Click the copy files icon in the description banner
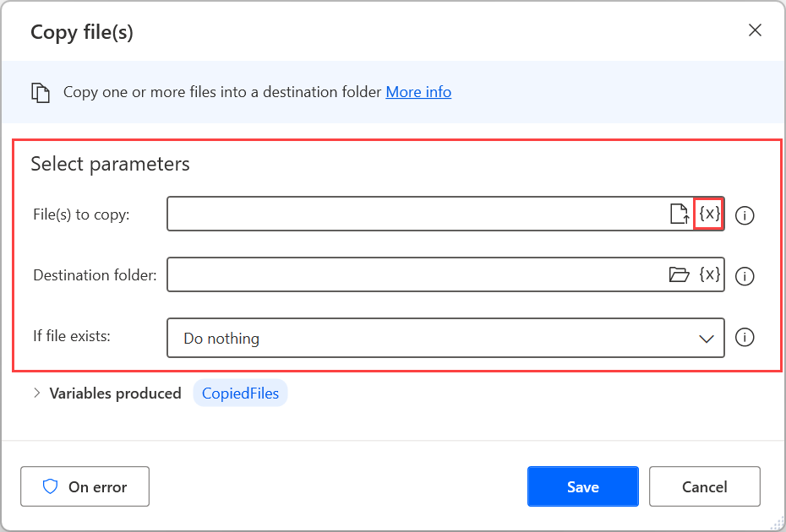 [x=41, y=93]
